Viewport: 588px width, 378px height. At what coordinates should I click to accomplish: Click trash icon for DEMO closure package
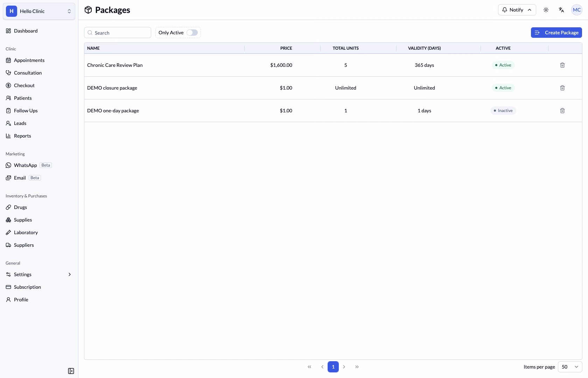click(562, 88)
